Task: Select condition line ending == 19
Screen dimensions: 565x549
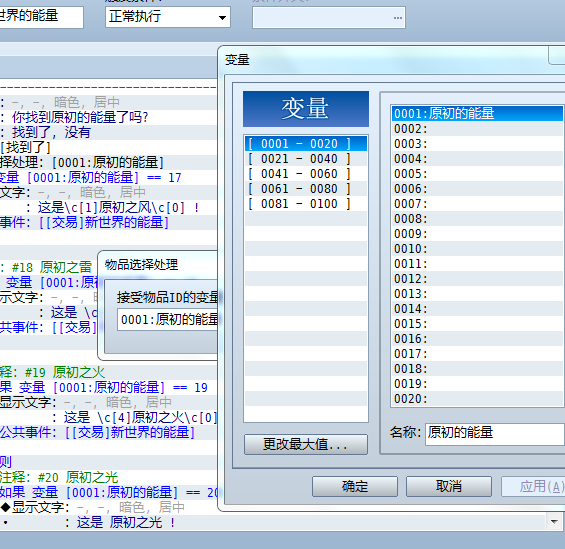Action: (108, 388)
